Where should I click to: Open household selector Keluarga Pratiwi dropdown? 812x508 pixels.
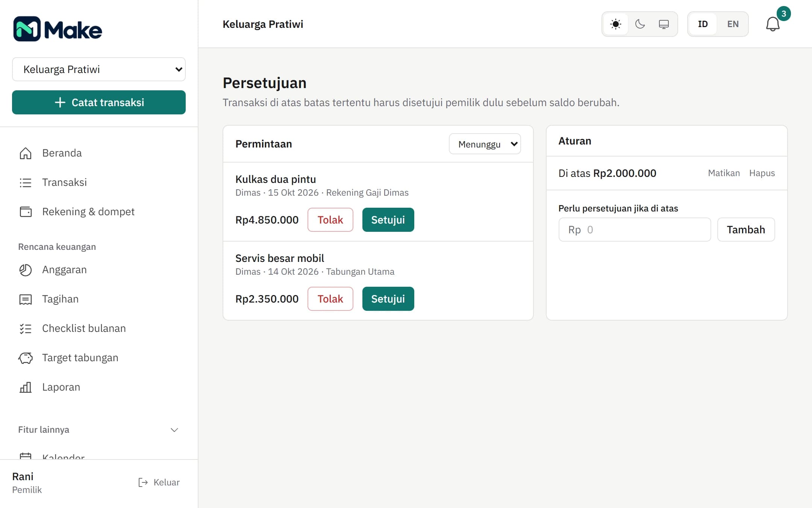point(99,69)
